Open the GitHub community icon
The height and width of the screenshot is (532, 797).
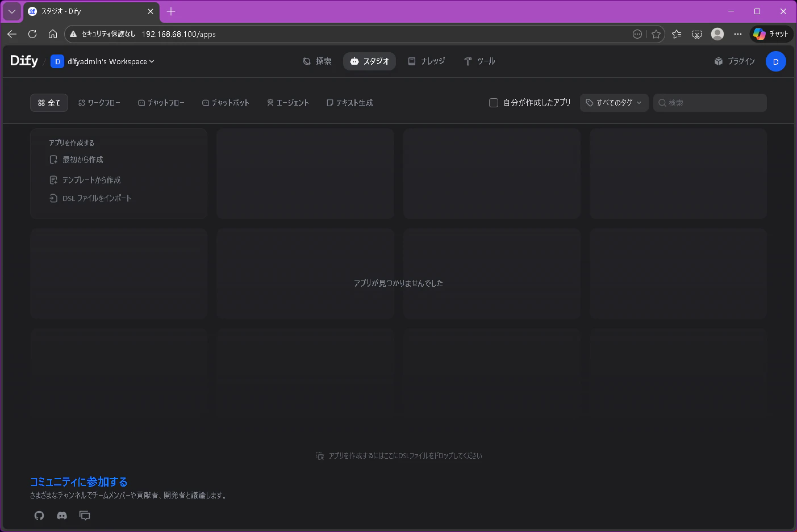pos(39,516)
